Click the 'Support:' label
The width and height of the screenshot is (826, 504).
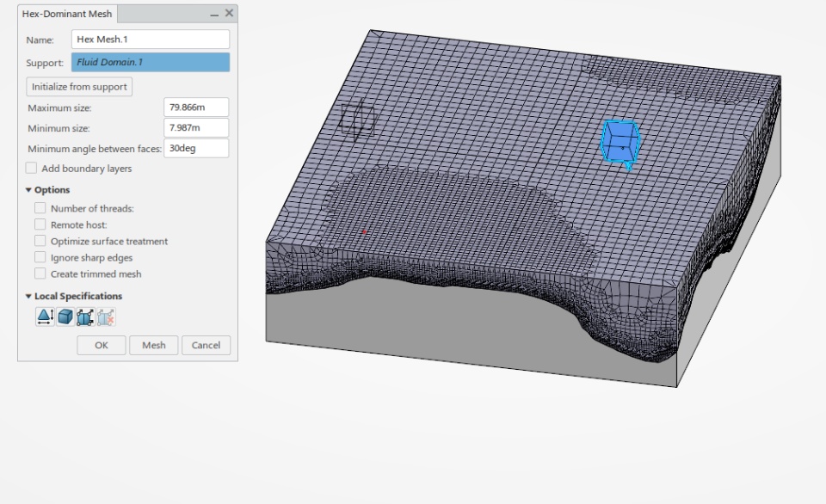coord(45,63)
